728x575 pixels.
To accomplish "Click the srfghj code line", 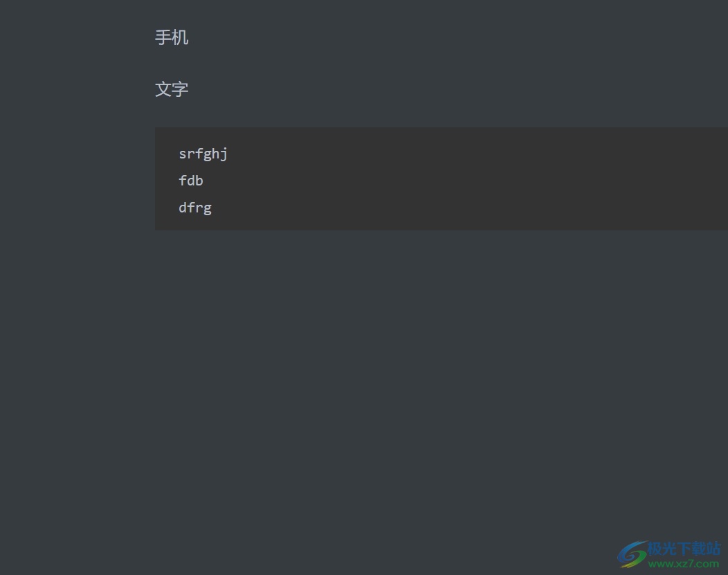I will point(203,154).
